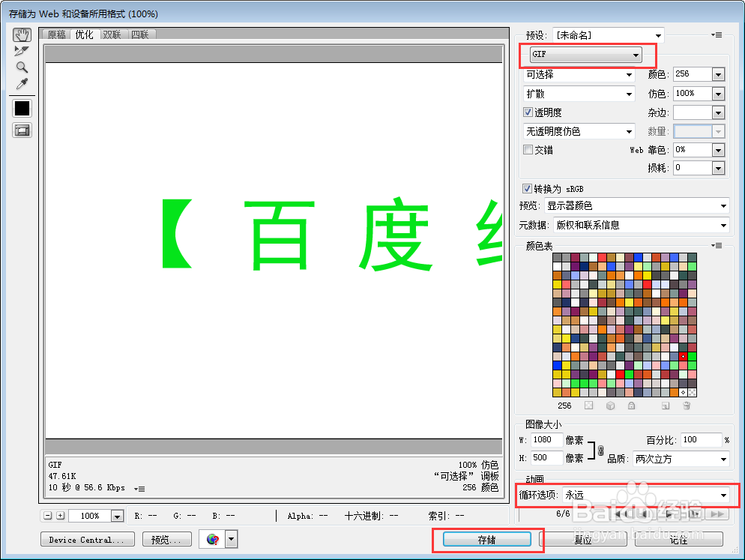The image size is (745, 560).
Task: Expand the Web 靠色 0% arrow
Action: pos(718,150)
